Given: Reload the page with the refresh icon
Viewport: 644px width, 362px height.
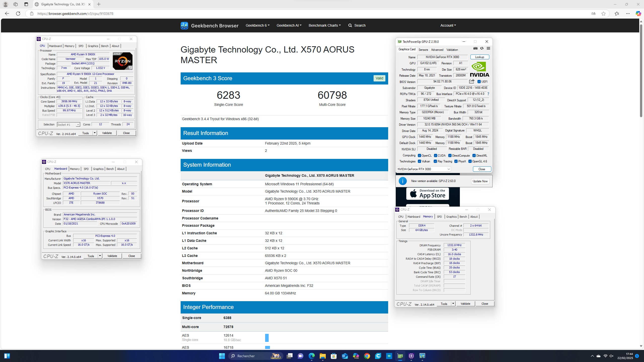Looking at the screenshot, I should (x=18, y=13).
